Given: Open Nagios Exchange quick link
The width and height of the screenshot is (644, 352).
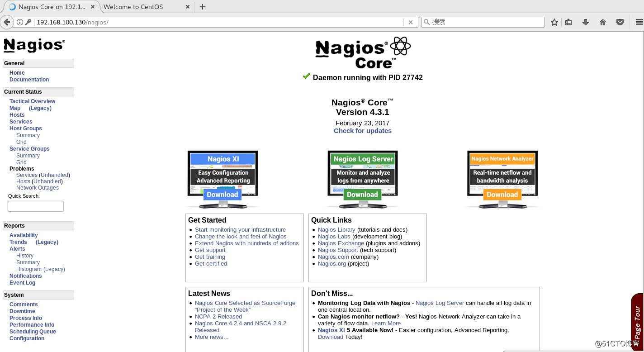Looking at the screenshot, I should [x=341, y=243].
